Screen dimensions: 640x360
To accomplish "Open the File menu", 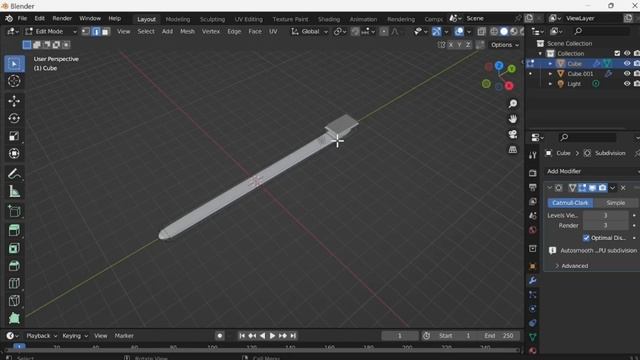I will [22, 18].
